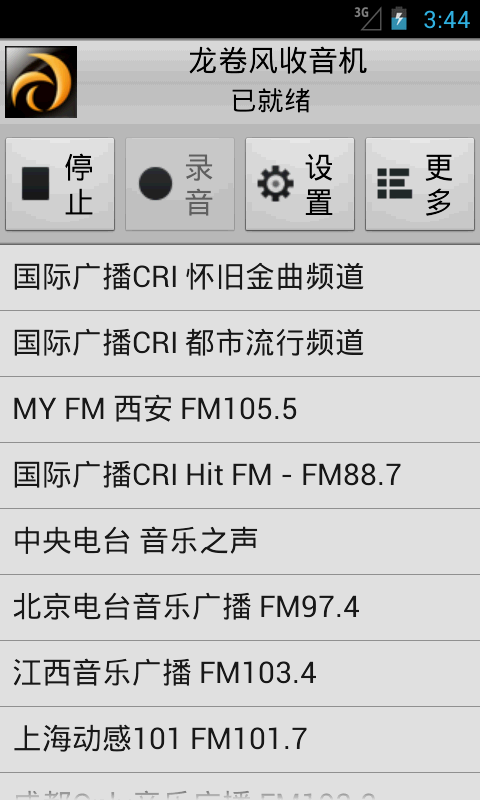Image resolution: width=480 pixels, height=800 pixels.
Task: Stop playback with the square stop icon
Action: [x=36, y=184]
